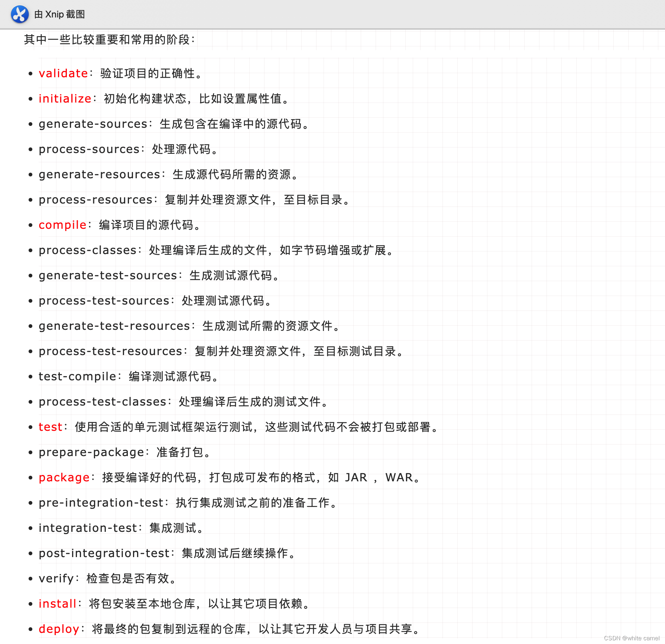This screenshot has height=644, width=665.
Task: Click the description '验证项目的正确性。'
Action: (x=151, y=73)
